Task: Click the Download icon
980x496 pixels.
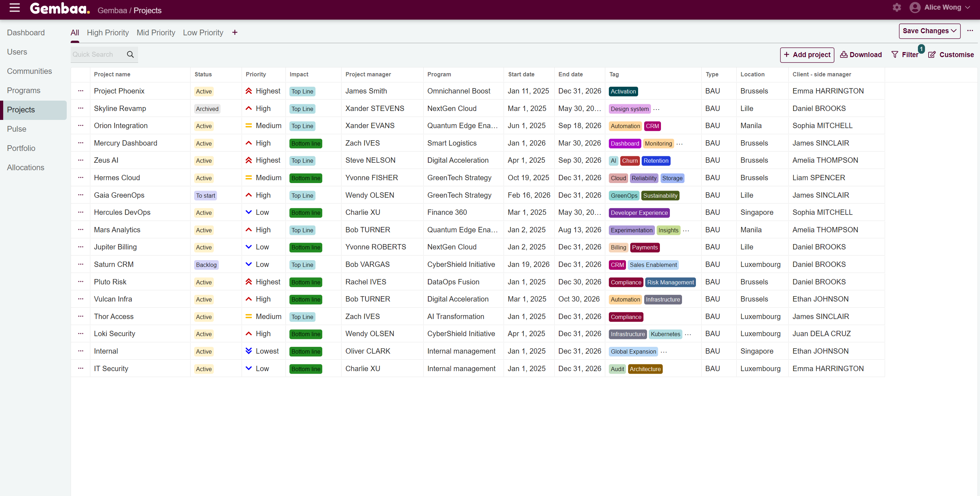Action: (843, 54)
